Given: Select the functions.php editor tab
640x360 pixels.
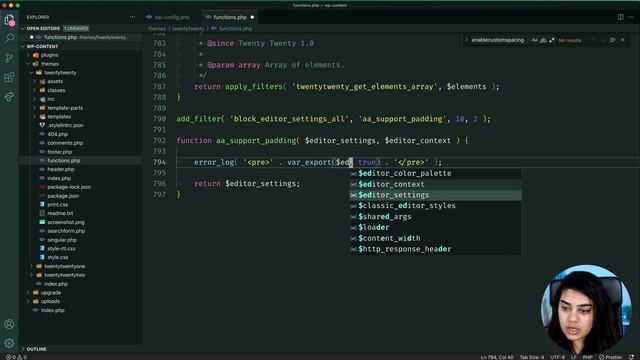Looking at the screenshot, I should pos(230,17).
